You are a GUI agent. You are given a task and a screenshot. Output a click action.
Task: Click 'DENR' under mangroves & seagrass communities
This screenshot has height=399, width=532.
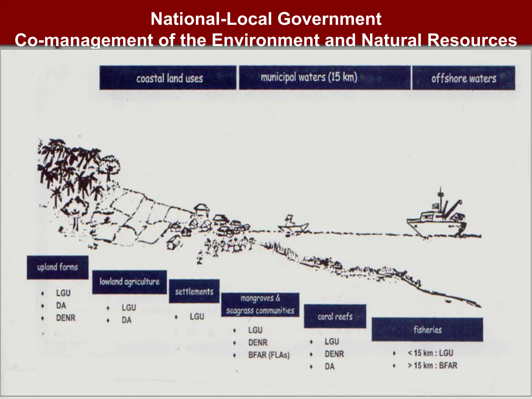(x=258, y=342)
